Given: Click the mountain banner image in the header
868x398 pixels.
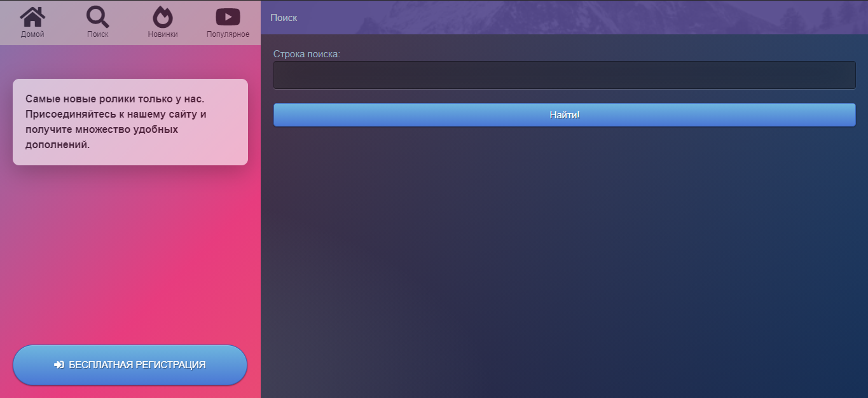Looking at the screenshot, I should pyautogui.click(x=572, y=17).
